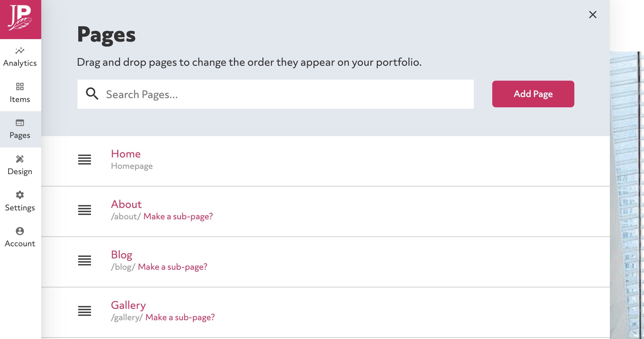Focus the Search Pages field
The image size is (644, 339).
[275, 94]
